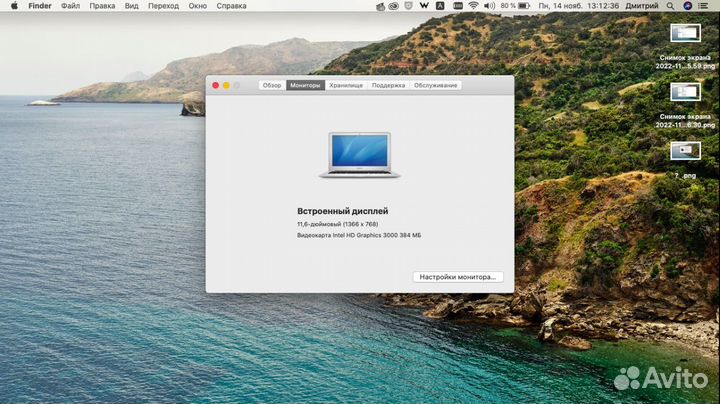Open Spotlight search magnifier icon

670,6
